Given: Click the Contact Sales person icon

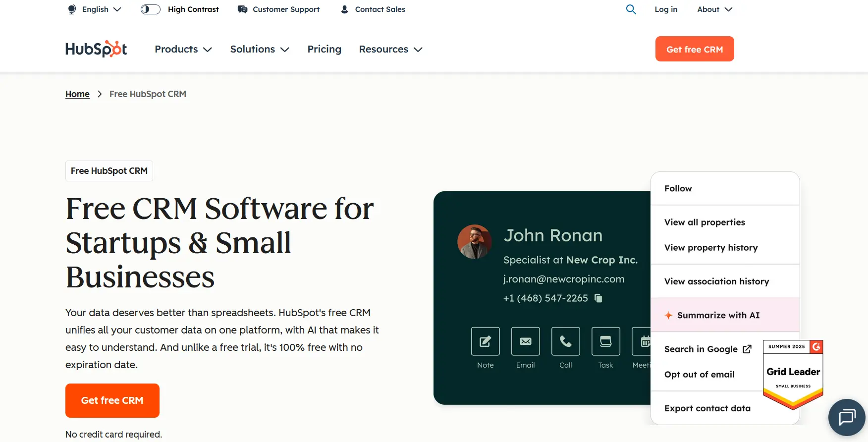Looking at the screenshot, I should tap(344, 9).
